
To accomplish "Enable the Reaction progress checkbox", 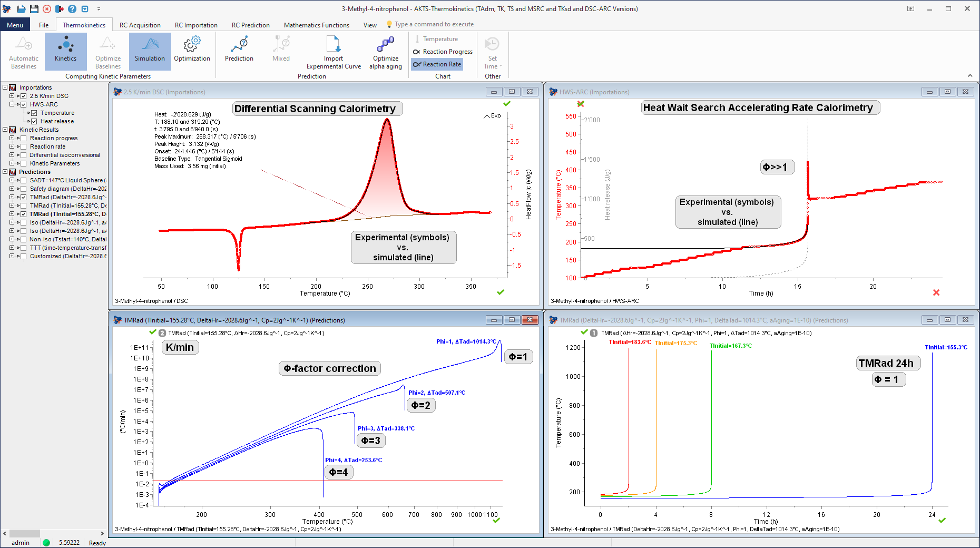I will point(24,138).
